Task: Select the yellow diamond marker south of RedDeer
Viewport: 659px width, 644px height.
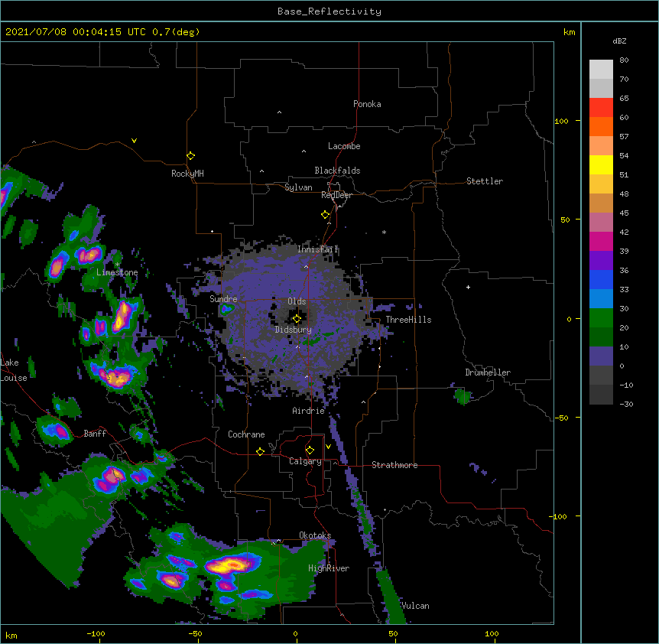Action: click(x=326, y=215)
